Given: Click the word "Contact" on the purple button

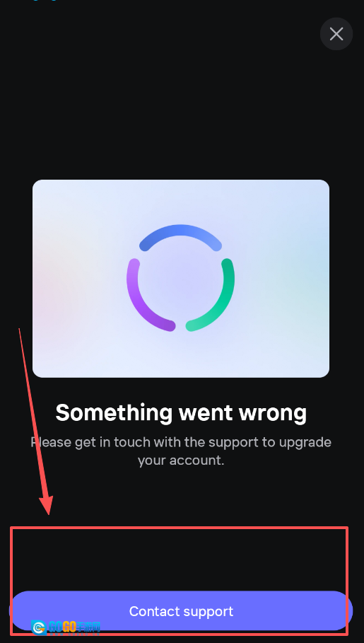Looking at the screenshot, I should click(154, 611).
